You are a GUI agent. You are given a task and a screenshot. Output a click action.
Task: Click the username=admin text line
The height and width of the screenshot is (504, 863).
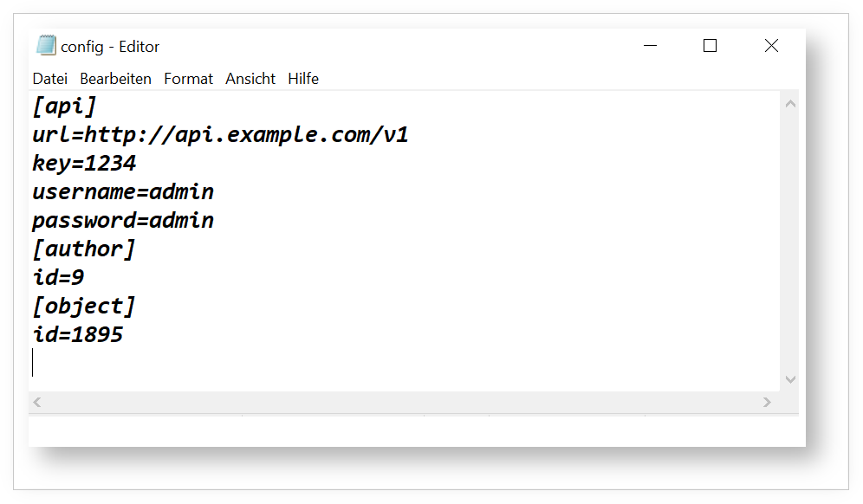click(123, 192)
